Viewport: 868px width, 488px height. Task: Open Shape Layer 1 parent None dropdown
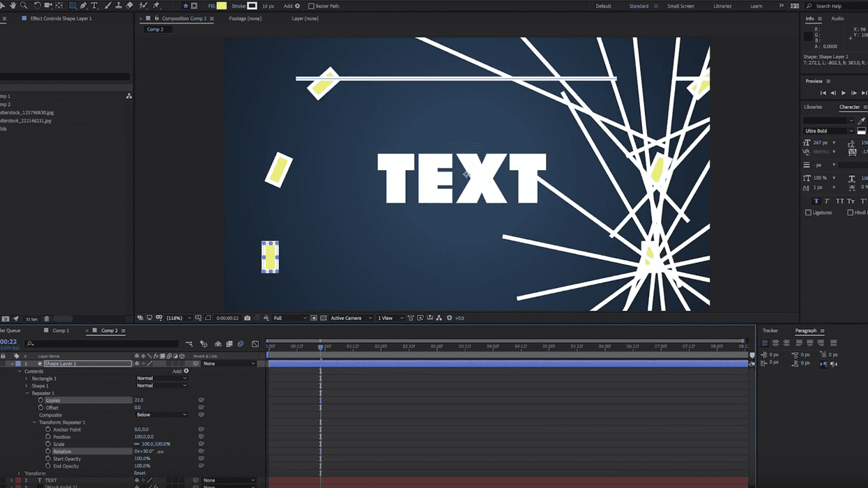pyautogui.click(x=229, y=364)
